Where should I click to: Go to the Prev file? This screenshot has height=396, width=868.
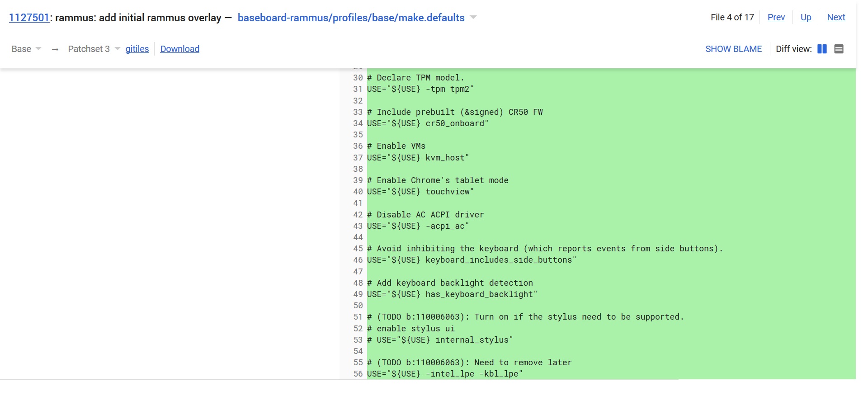pyautogui.click(x=776, y=17)
